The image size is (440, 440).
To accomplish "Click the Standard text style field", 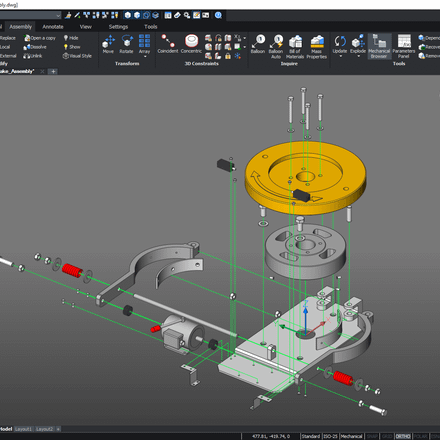I will (x=311, y=436).
